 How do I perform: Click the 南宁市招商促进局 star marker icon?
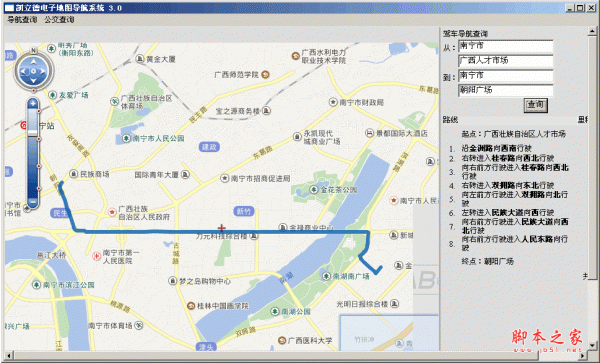pos(224,178)
